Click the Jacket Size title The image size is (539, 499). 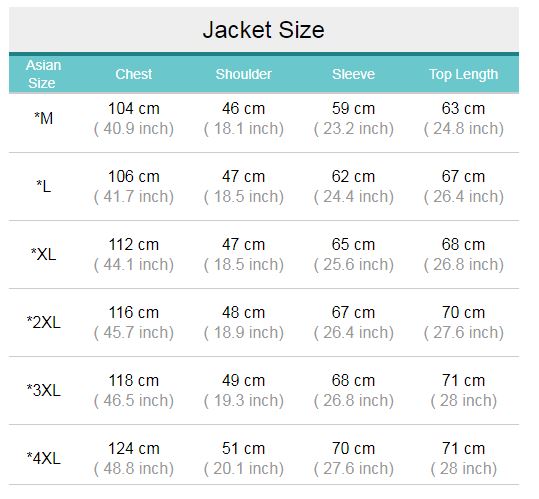coord(264,30)
